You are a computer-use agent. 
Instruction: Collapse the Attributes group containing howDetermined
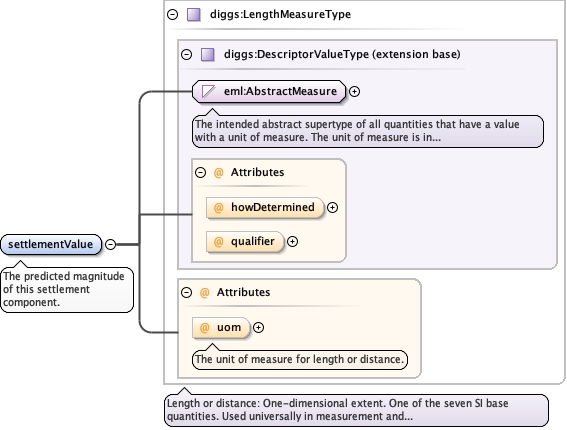(x=201, y=173)
